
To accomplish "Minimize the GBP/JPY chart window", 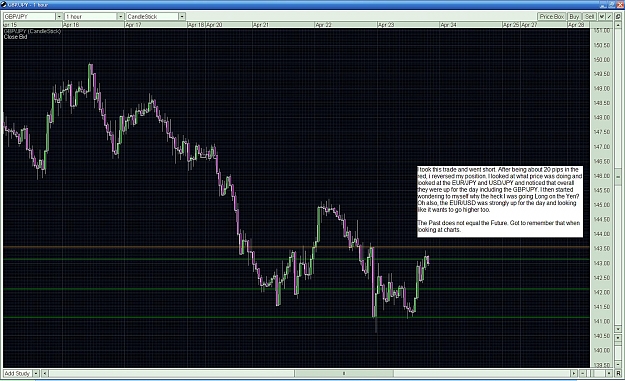I will click(x=603, y=5).
